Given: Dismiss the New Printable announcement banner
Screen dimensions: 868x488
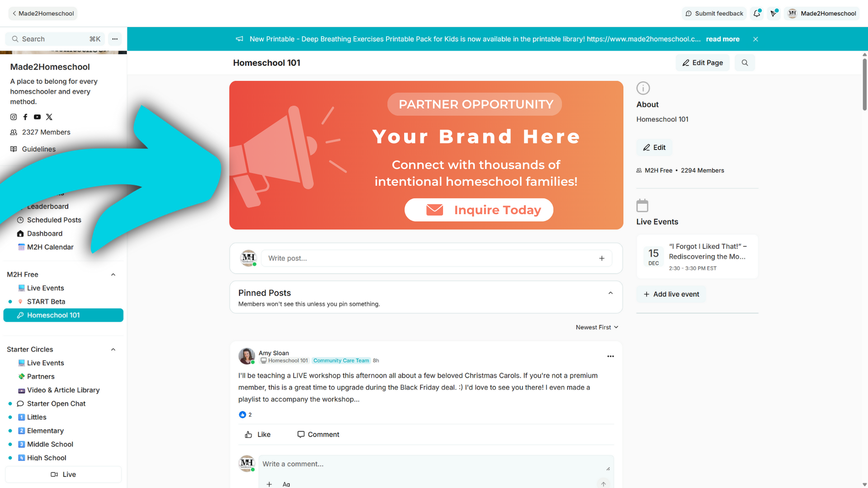Looking at the screenshot, I should click(x=755, y=39).
